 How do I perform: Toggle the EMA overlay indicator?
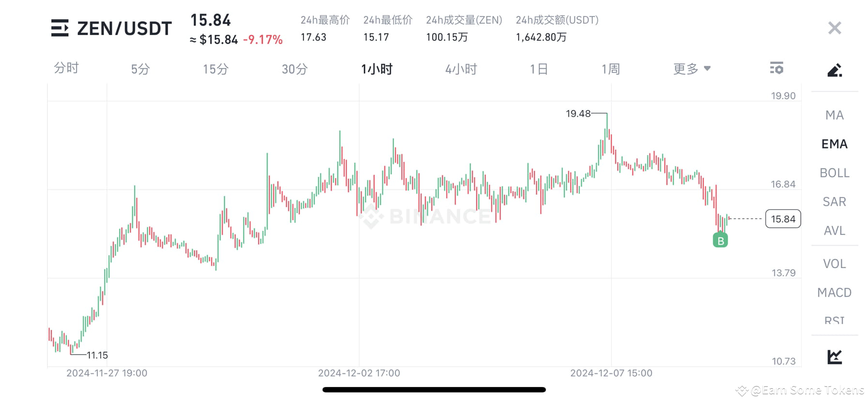[834, 144]
